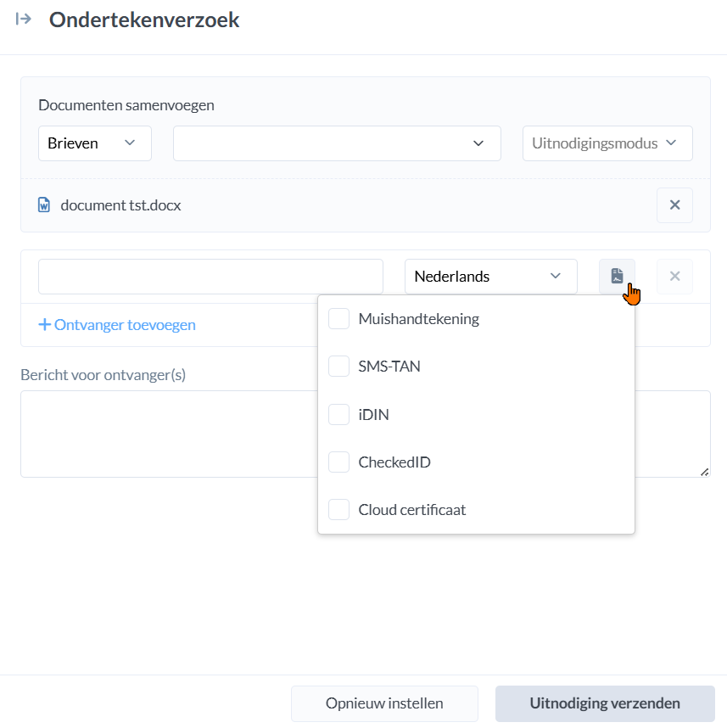Enable the Muishandtekening checkbox
The height and width of the screenshot is (728, 727).
click(339, 319)
